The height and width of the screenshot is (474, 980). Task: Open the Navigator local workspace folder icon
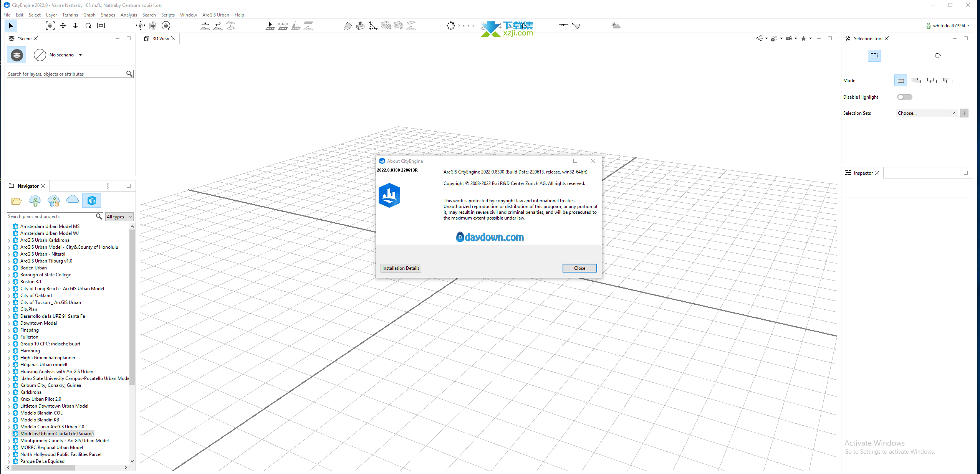[x=16, y=200]
